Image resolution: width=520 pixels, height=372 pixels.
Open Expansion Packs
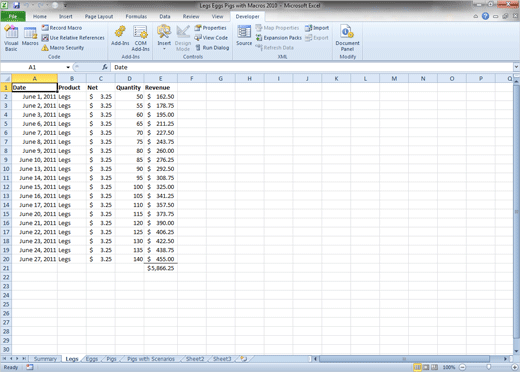tap(279, 38)
